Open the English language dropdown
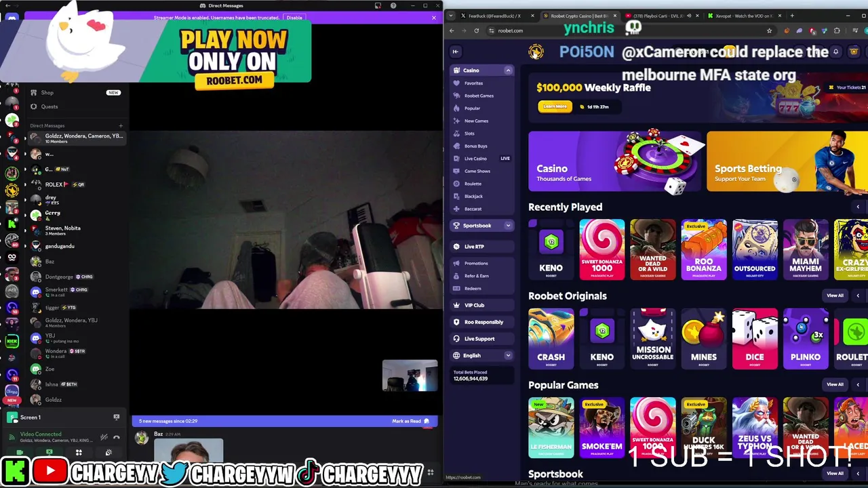868x488 pixels. click(481, 356)
